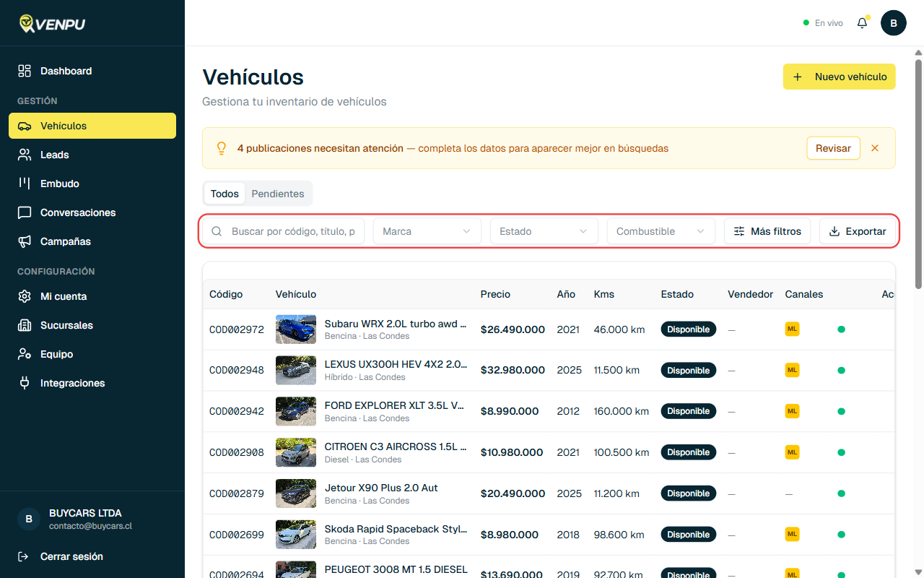924x578 pixels.
Task: Switch to the Pendientes tab
Action: tap(278, 194)
